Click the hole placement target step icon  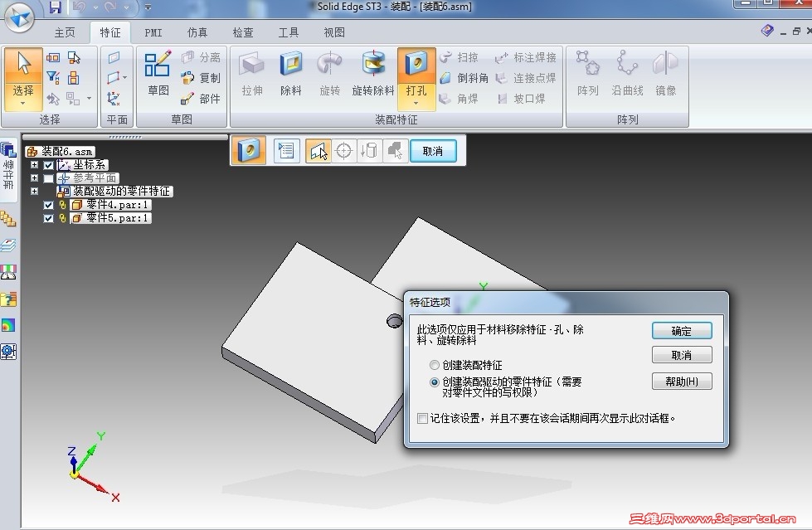[x=344, y=151]
